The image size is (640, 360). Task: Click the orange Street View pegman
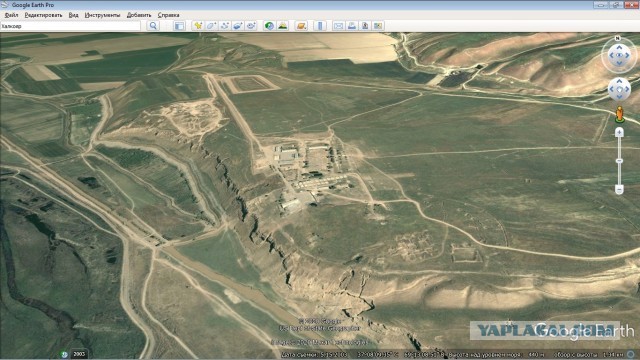(620, 115)
